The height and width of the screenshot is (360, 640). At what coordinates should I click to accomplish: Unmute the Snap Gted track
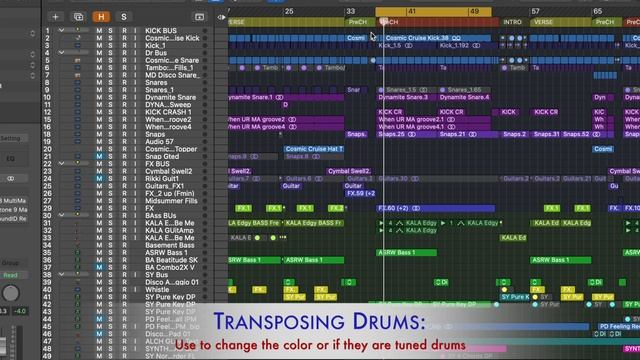click(99, 156)
